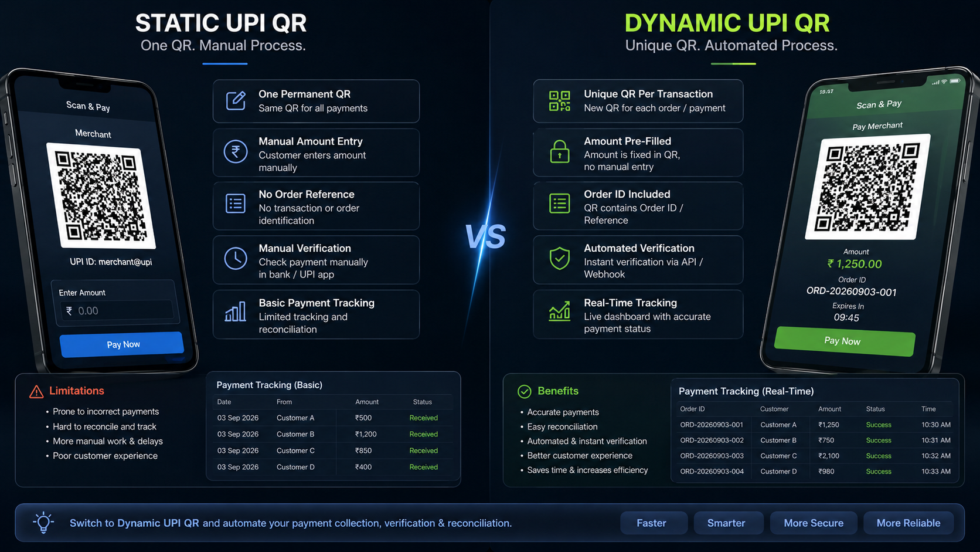
Task: Click the lightbulb icon in bottom banner
Action: (x=43, y=522)
